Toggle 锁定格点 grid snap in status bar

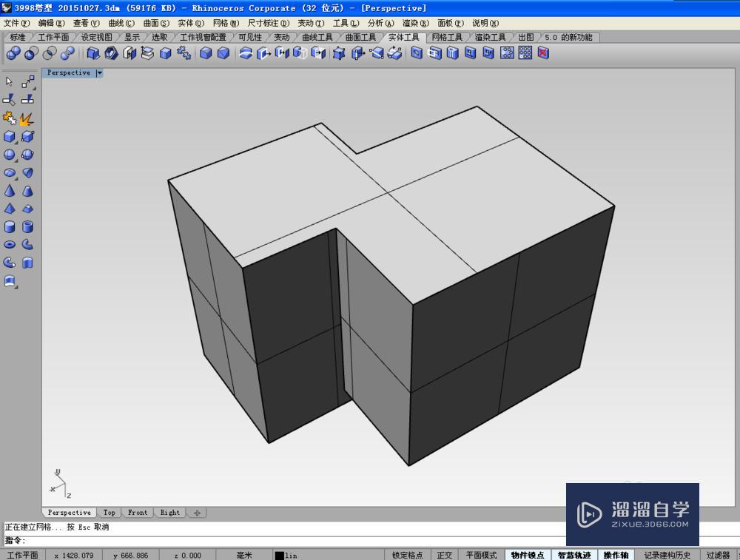(x=407, y=556)
